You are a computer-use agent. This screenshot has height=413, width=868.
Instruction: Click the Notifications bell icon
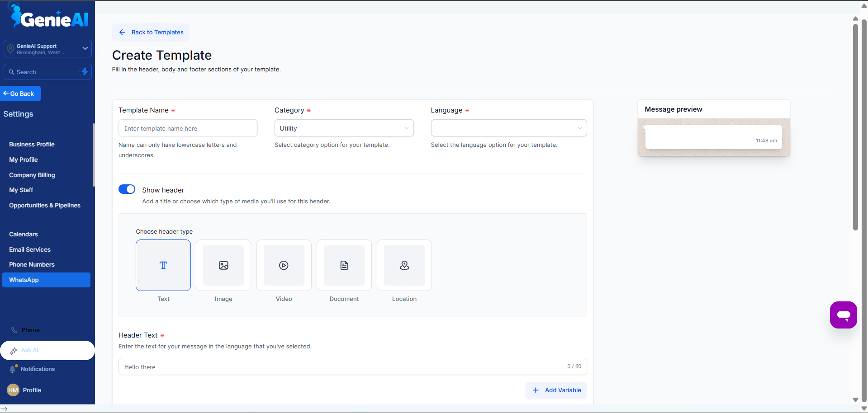(x=14, y=369)
